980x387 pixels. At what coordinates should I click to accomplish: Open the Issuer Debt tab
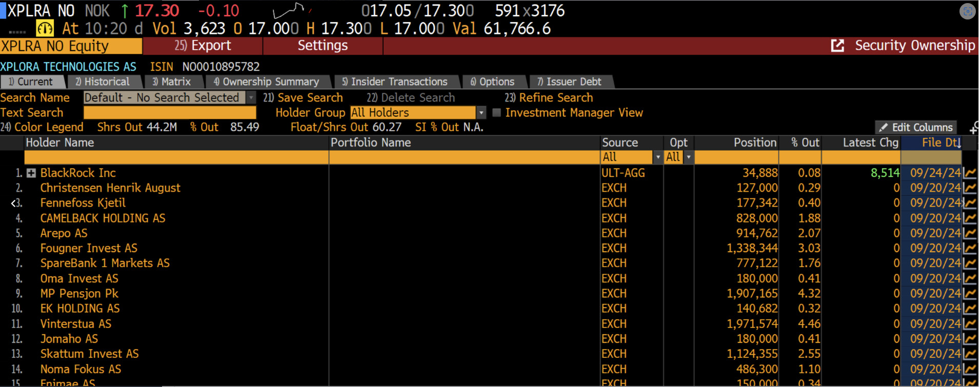click(571, 82)
